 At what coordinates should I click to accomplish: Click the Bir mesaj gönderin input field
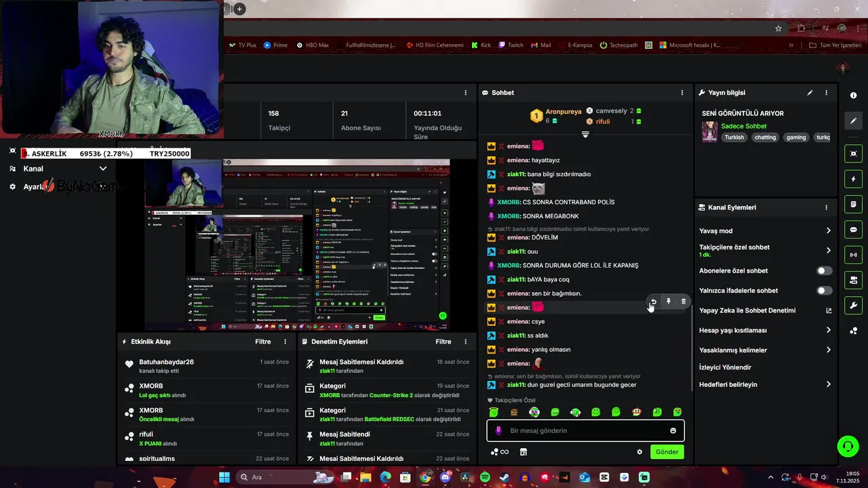pos(585,430)
